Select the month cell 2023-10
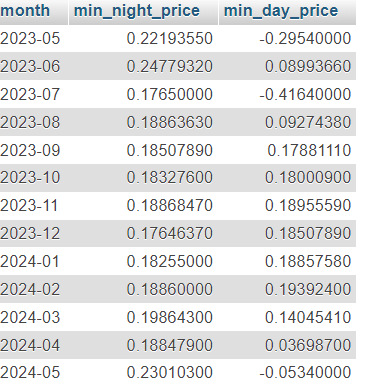Screen dimensions: 377x392 click(x=30, y=177)
